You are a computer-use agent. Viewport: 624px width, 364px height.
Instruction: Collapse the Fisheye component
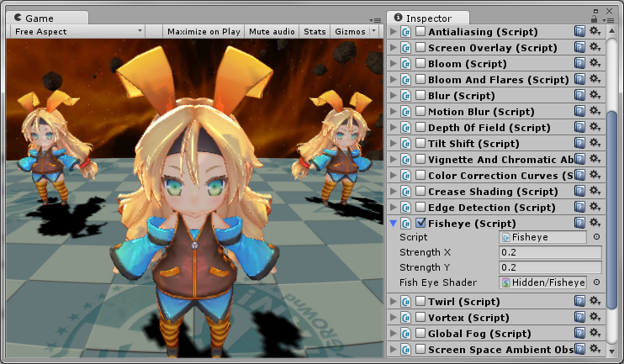(394, 223)
